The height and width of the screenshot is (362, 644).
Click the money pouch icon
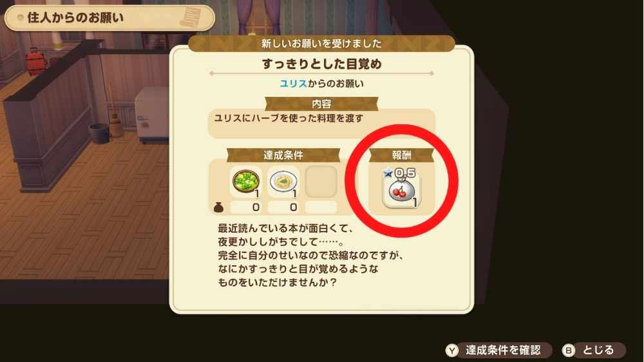218,207
